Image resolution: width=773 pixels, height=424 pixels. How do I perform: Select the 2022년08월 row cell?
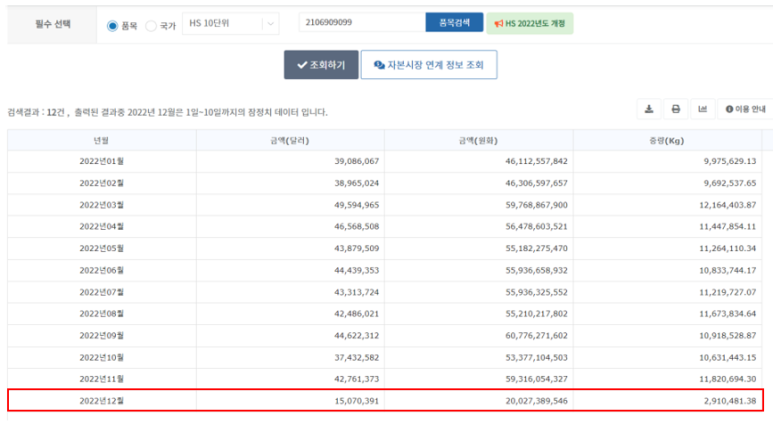[x=102, y=314]
